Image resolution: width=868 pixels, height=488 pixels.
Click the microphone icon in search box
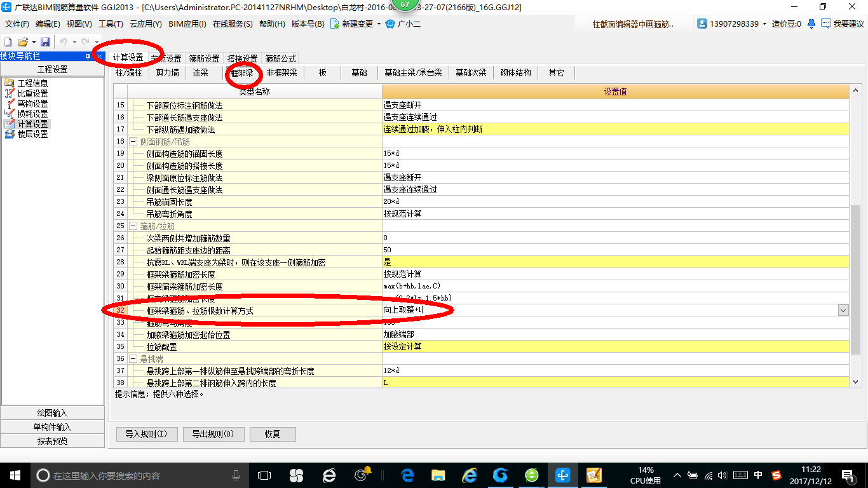pyautogui.click(x=236, y=475)
